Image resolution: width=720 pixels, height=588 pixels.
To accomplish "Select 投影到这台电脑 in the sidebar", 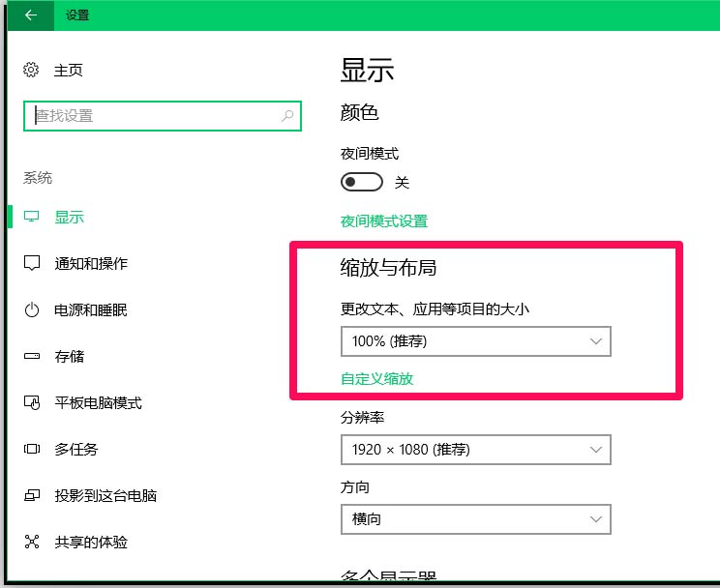I will click(x=105, y=496).
